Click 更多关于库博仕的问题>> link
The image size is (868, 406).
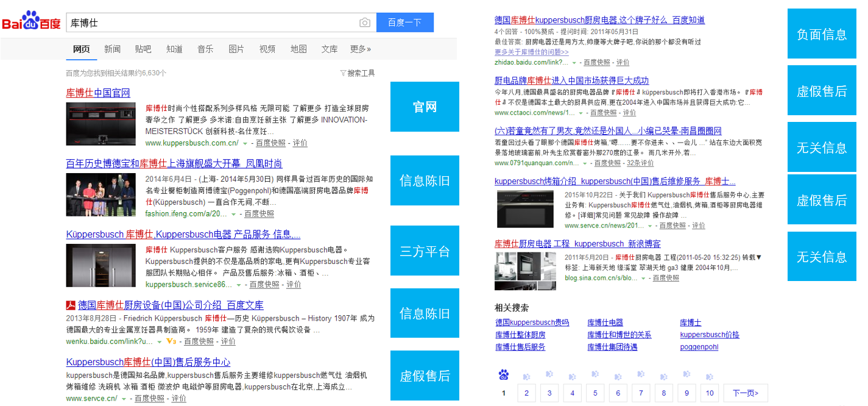click(x=532, y=52)
